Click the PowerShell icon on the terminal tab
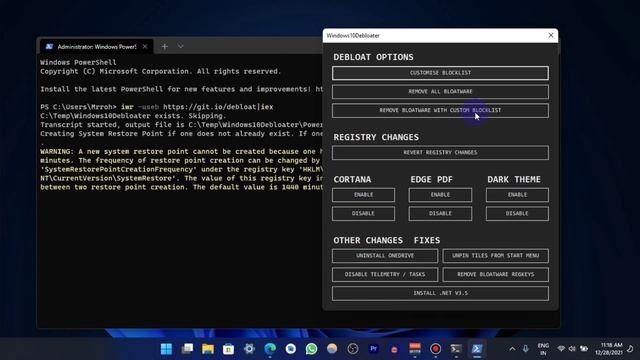The height and width of the screenshot is (360, 640). (49, 47)
